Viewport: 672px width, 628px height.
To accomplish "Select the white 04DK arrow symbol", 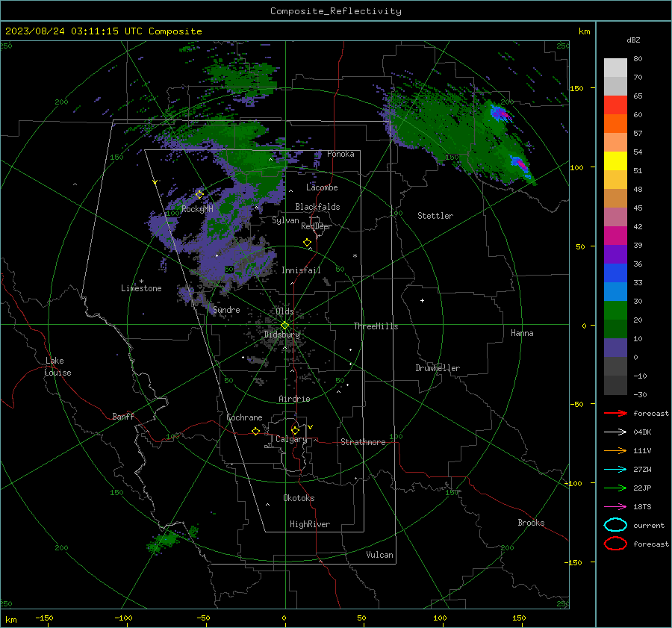I will click(x=615, y=432).
